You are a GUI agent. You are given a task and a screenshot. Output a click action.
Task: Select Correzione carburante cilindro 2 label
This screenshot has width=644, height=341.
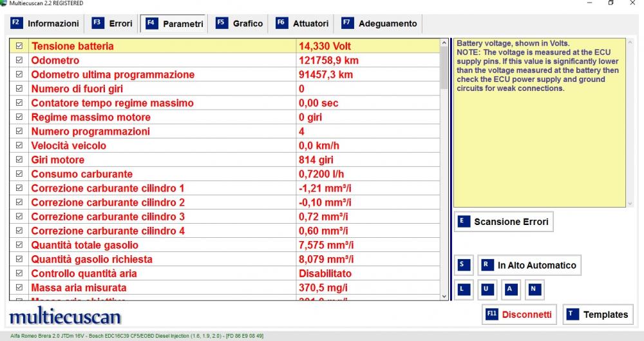click(x=108, y=202)
